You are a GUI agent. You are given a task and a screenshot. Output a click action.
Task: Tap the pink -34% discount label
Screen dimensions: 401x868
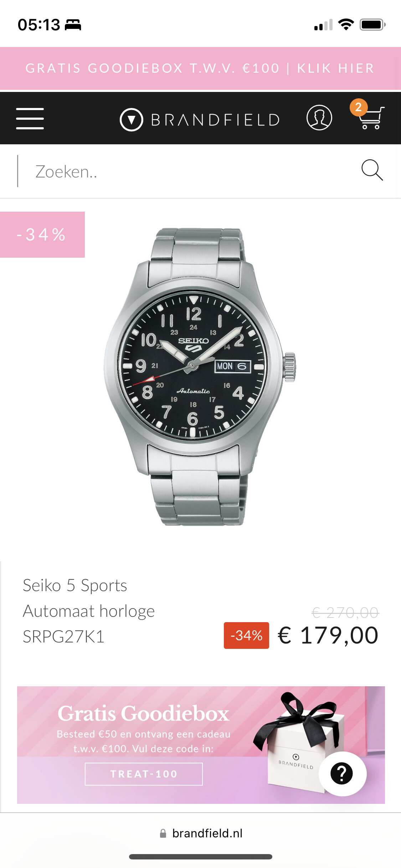42,234
